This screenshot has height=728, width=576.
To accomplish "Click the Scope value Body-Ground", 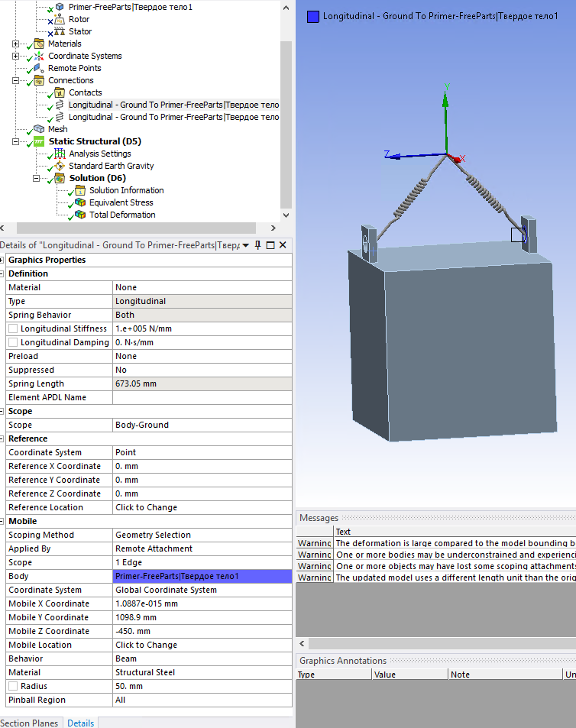I will coord(202,425).
